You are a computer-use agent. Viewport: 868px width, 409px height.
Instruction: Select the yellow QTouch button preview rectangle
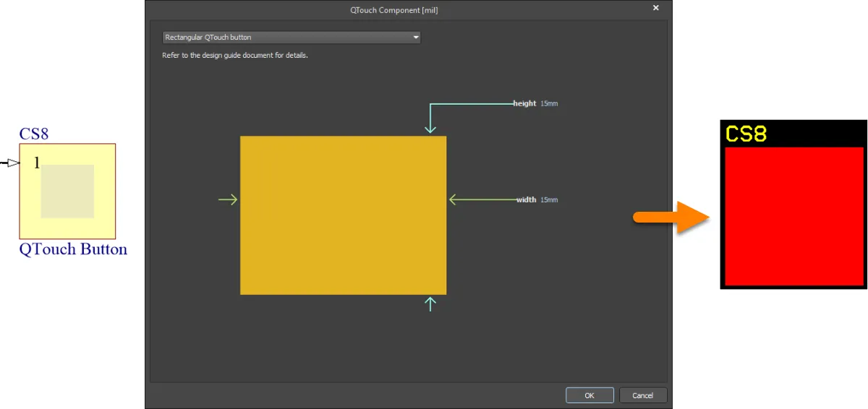click(343, 215)
